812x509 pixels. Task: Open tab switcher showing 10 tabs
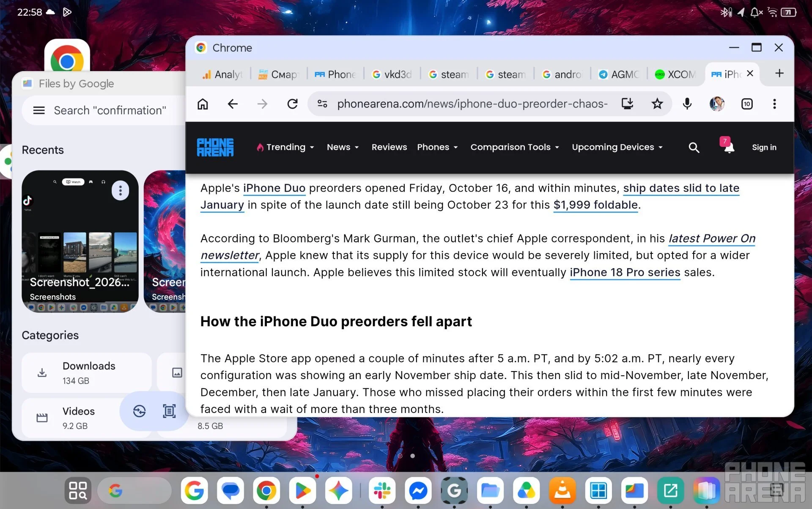[x=747, y=104]
